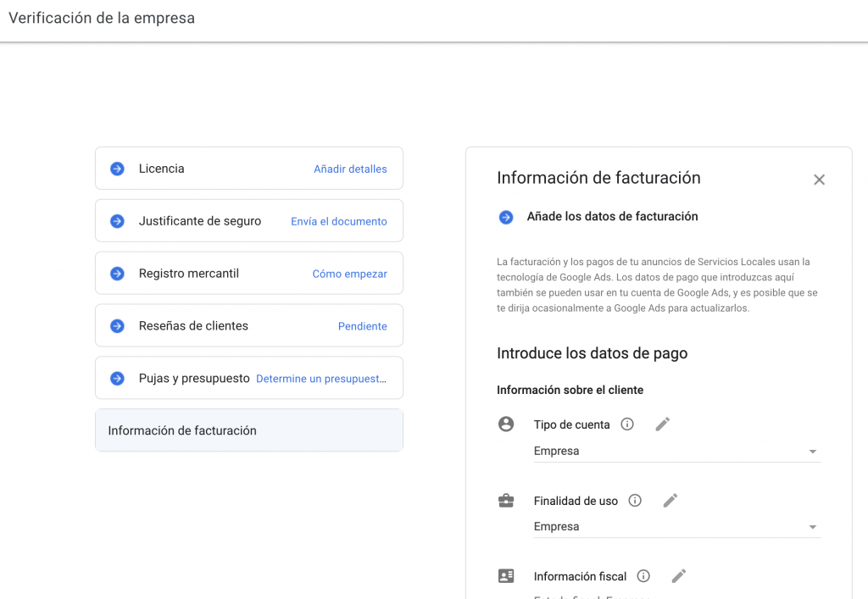Select the Información de facturación step
Image resolution: width=868 pixels, height=599 pixels.
pyautogui.click(x=248, y=430)
